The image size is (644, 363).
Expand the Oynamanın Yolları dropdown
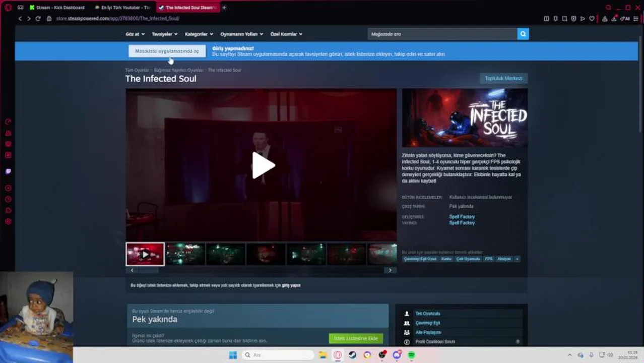coord(242,34)
